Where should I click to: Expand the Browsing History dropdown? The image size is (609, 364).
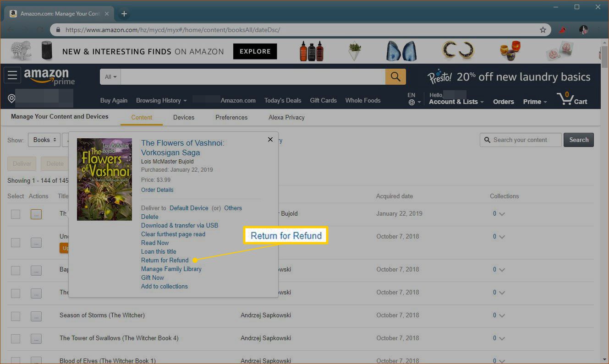(x=161, y=100)
